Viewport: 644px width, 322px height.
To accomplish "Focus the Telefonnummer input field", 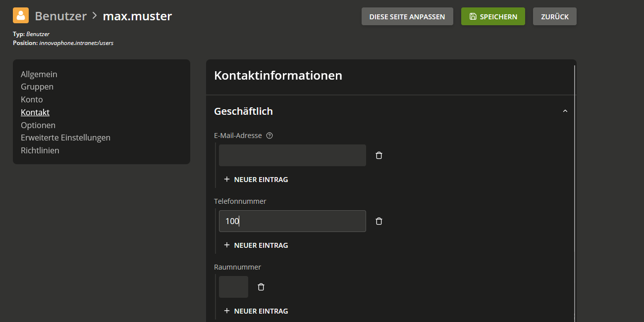I will 292,221.
